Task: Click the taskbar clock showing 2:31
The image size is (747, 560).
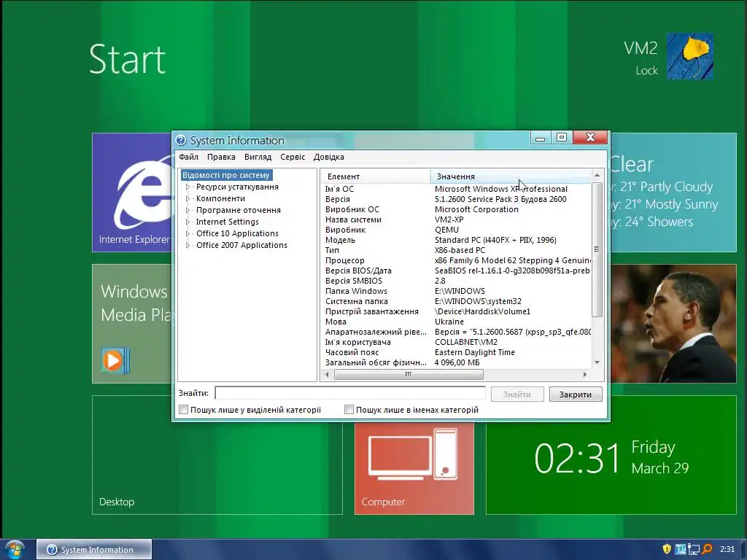Action: 727,550
